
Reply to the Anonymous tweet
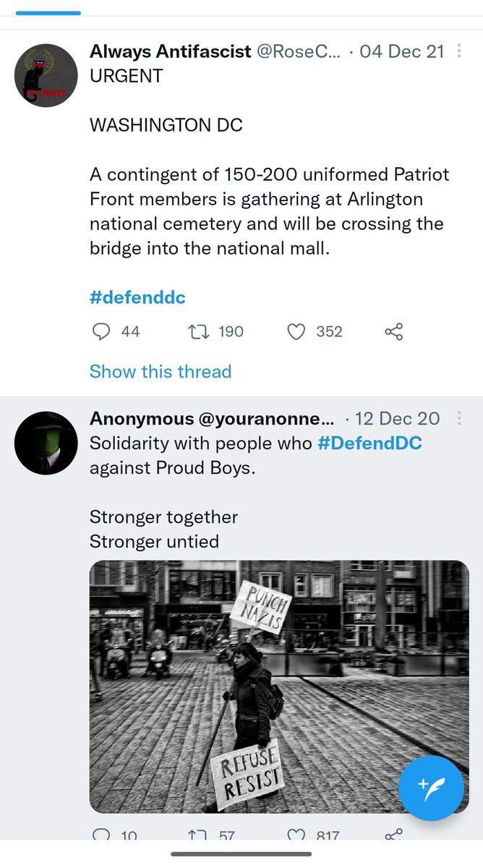pyautogui.click(x=102, y=835)
